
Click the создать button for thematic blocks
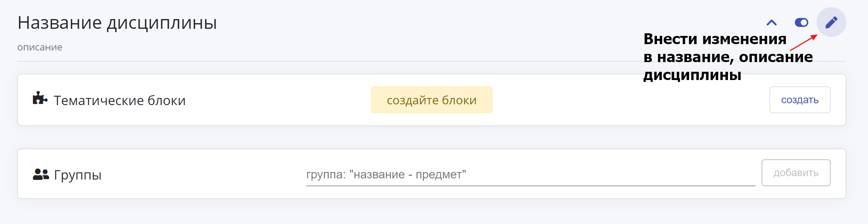[800, 100]
